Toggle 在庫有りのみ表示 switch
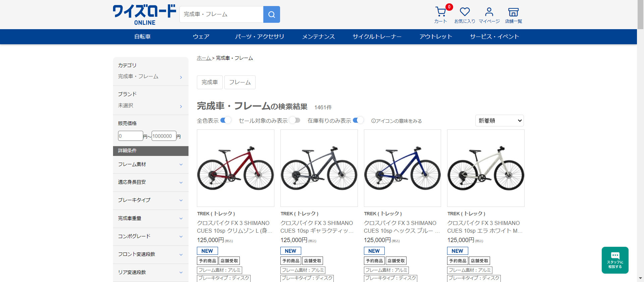The image size is (644, 282). click(x=358, y=120)
